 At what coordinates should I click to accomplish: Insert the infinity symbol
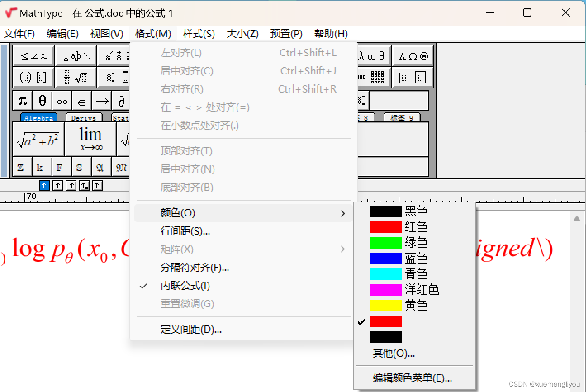[x=62, y=101]
